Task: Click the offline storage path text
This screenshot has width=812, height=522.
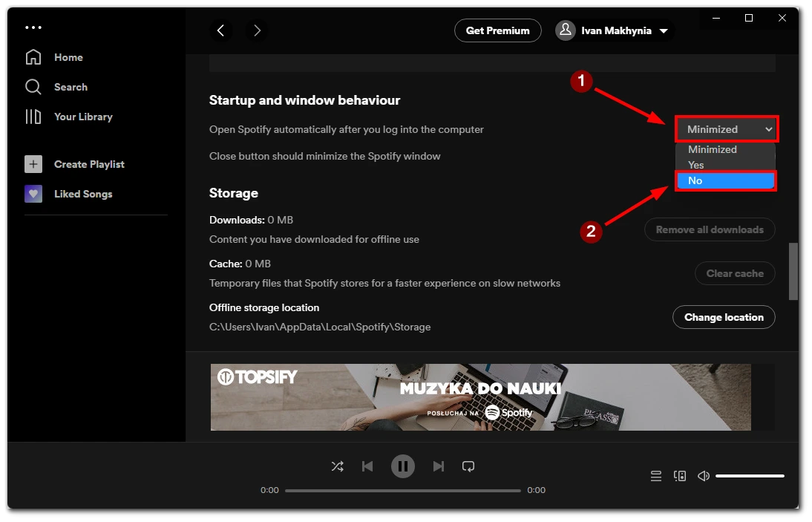Action: coord(320,327)
